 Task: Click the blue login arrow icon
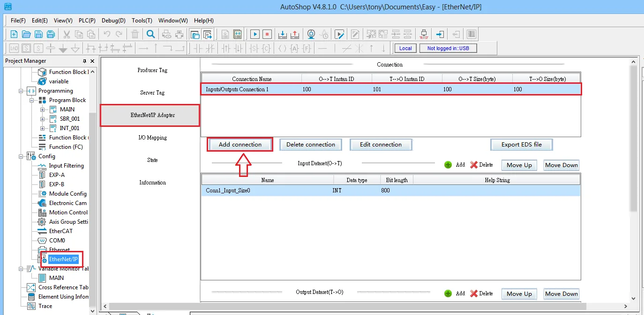pos(440,34)
